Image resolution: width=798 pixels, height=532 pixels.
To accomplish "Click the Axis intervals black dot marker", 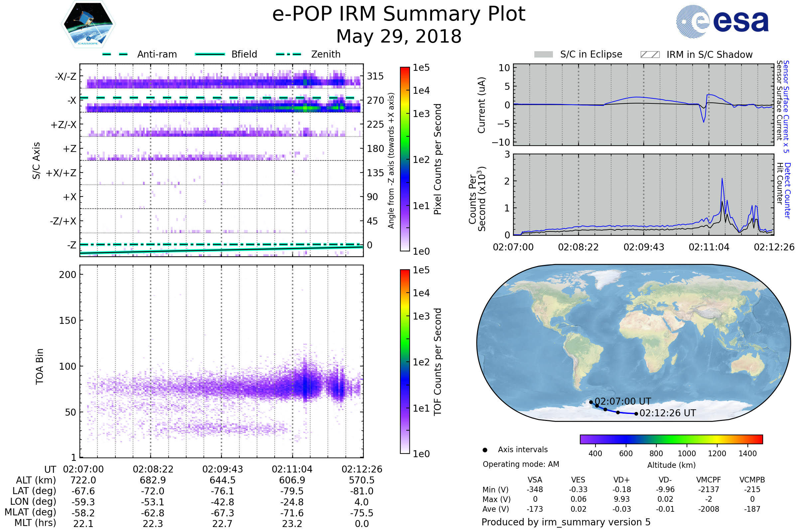I will (x=485, y=450).
